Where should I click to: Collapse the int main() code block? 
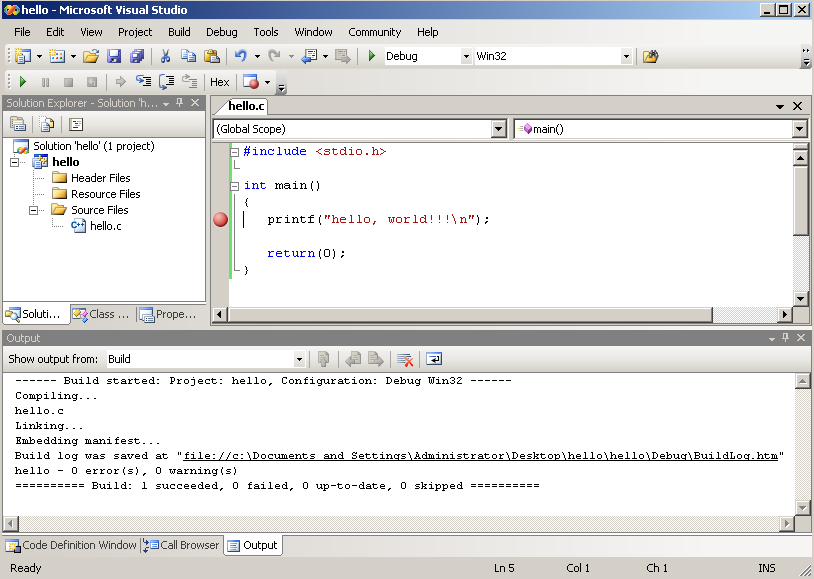235,186
